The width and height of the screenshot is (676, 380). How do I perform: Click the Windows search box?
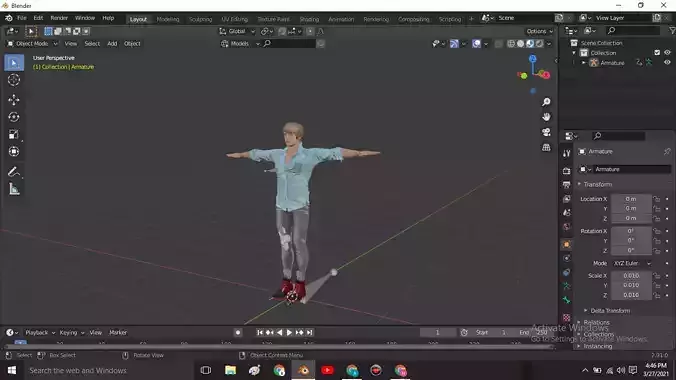coord(108,371)
